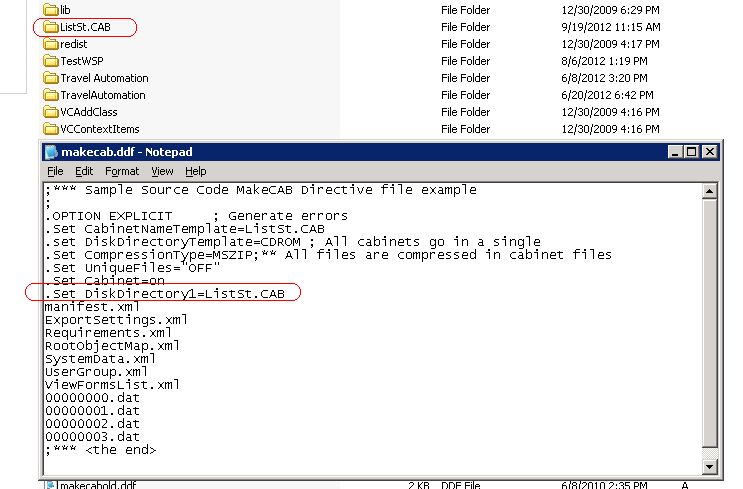743x489 pixels.
Task: Click the VCAddClass folder icon
Action: 50,112
